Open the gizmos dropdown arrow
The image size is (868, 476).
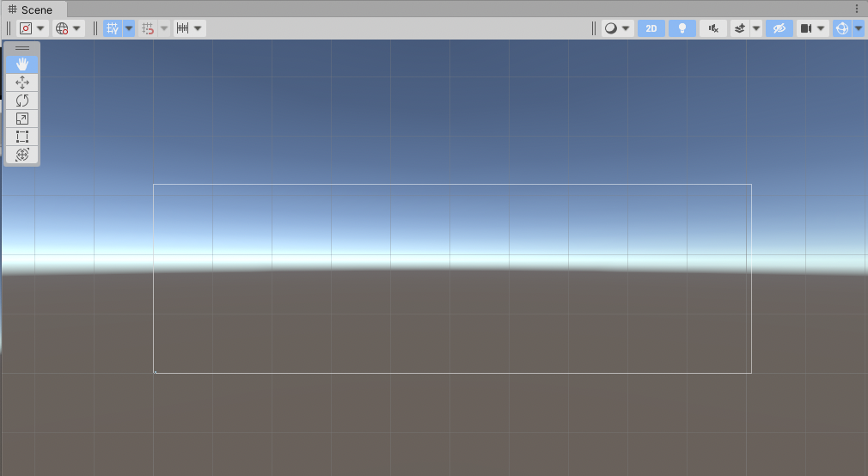point(859,28)
